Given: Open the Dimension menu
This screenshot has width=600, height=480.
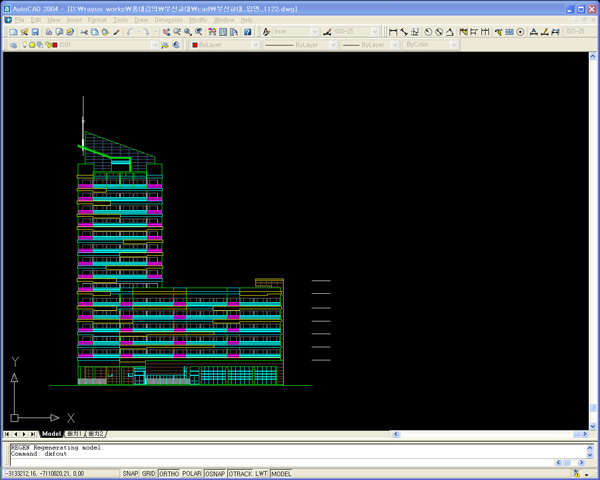Looking at the screenshot, I should pyautogui.click(x=168, y=20).
